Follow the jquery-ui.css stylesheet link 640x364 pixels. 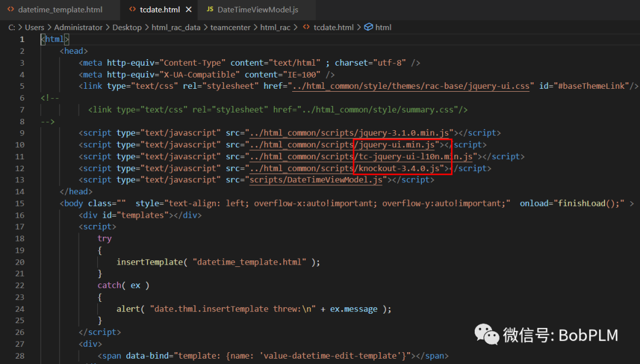click(x=411, y=86)
